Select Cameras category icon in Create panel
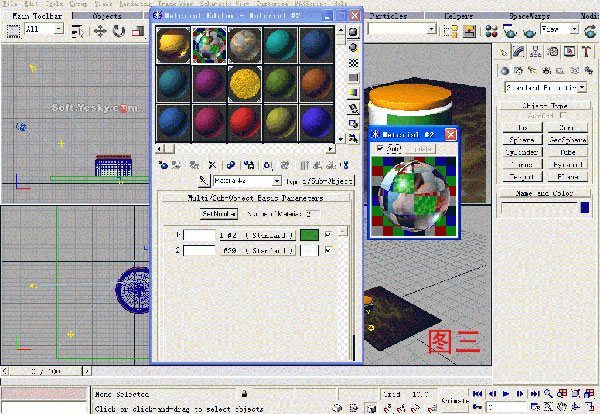This screenshot has height=414, width=600. (x=546, y=70)
